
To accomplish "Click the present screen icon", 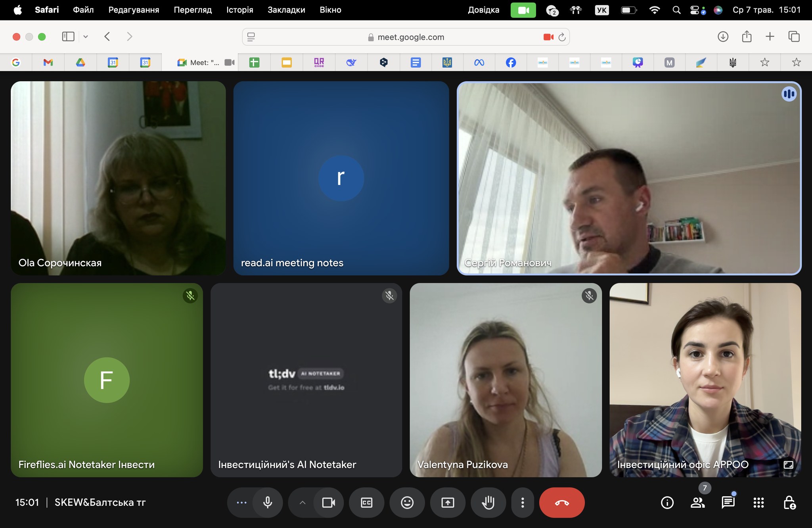I will (x=448, y=503).
